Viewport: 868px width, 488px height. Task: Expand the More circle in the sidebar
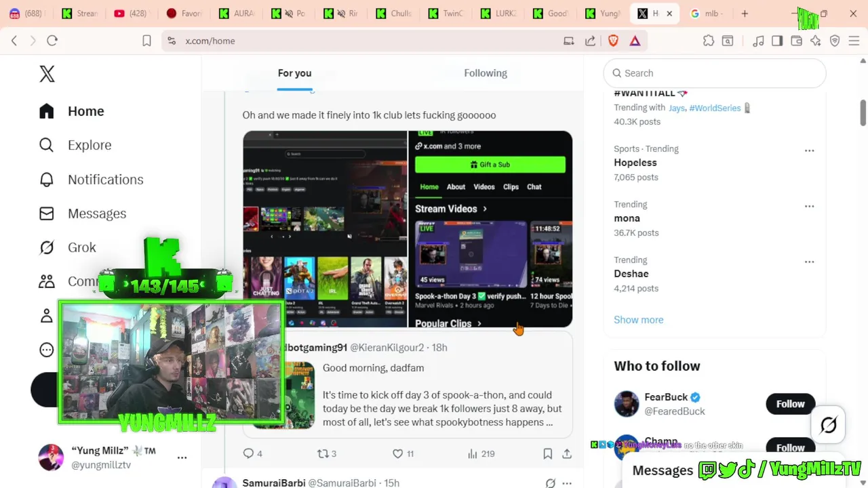[x=46, y=350]
